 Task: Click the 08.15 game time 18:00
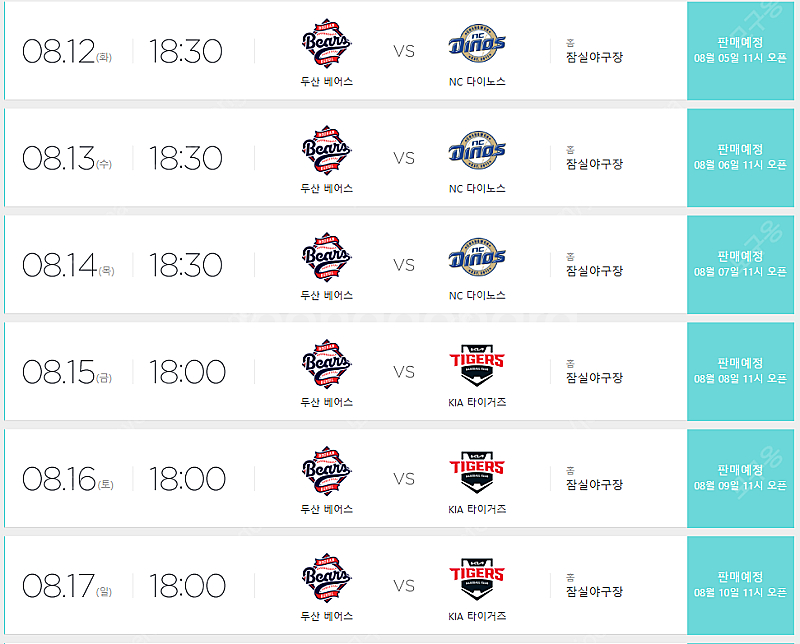(x=187, y=371)
